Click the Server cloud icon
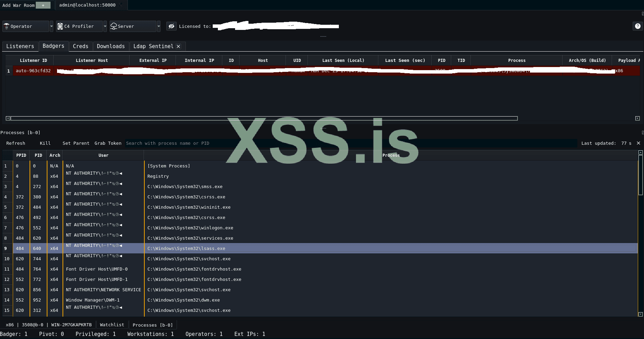 [x=114, y=26]
